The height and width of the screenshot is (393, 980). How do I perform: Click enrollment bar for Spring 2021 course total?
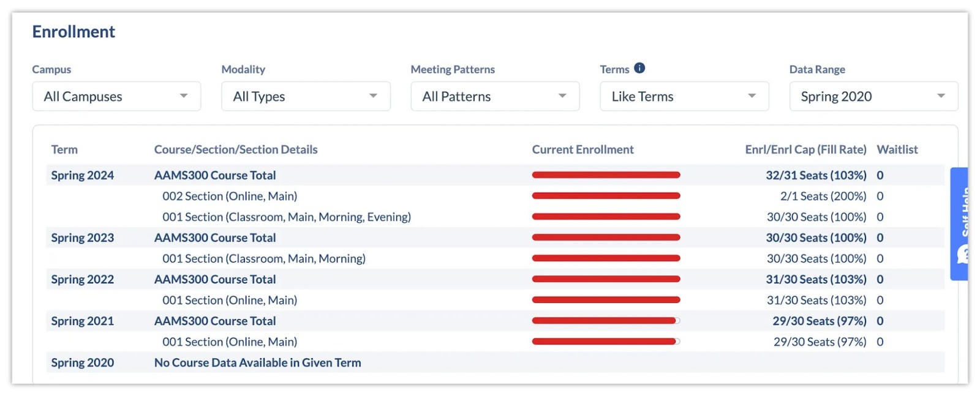tap(606, 321)
